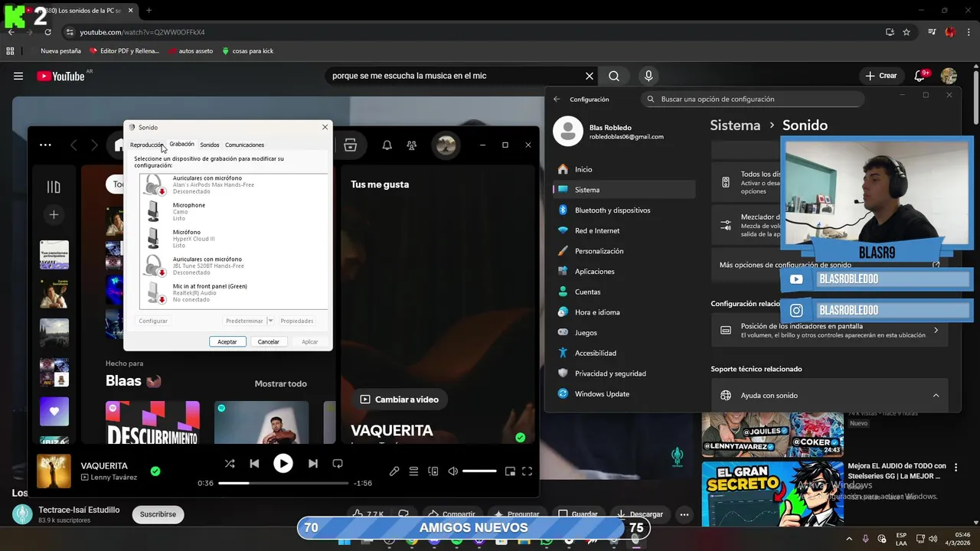Viewport: 980px width, 551px height.
Task: Close the Sonido dialog
Action: 325,127
